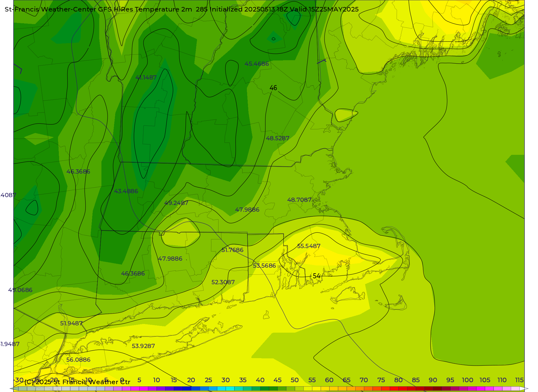Viewport: 538px width, 392px height.
Task: Click the white arrow at legend's right end
Action: (524, 389)
